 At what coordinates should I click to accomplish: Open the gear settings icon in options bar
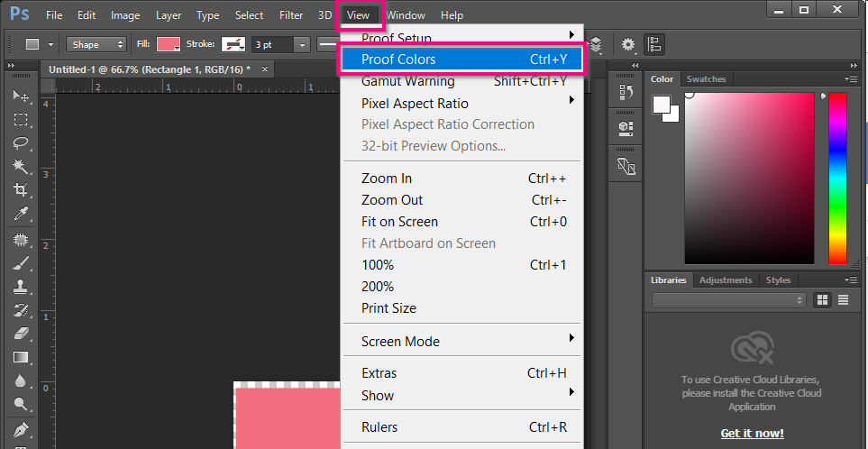pos(627,45)
